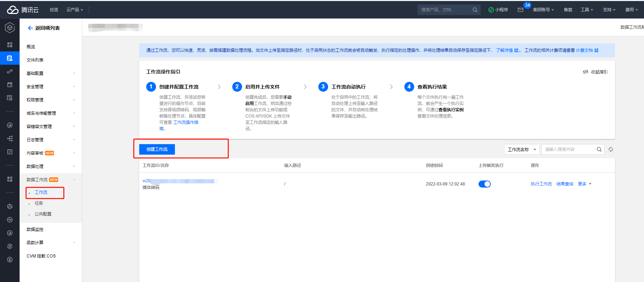
Task: Click the document search icon in left rail
Action: (10, 98)
